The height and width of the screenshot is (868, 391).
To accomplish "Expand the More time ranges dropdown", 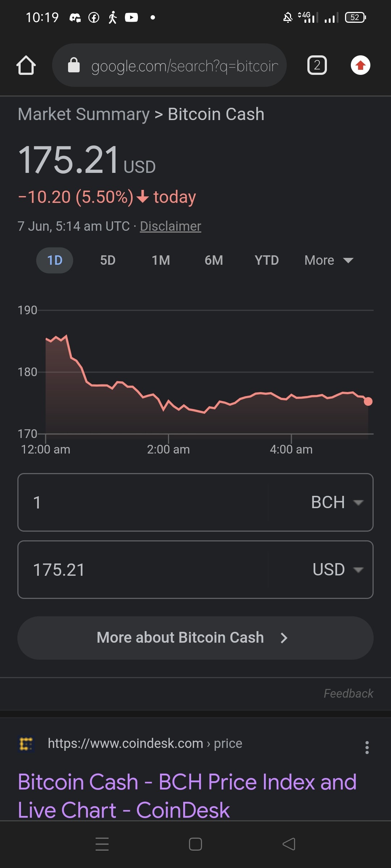I will pos(329,260).
